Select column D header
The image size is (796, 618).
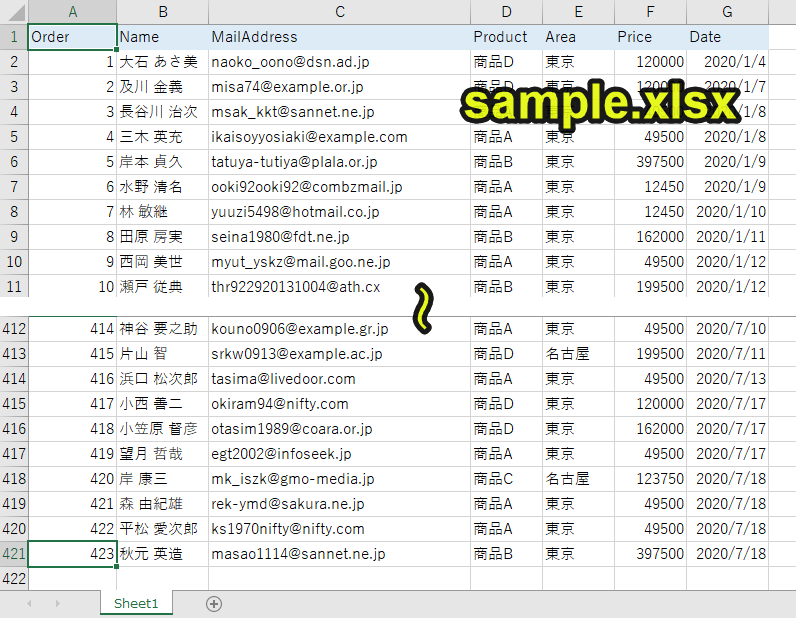pos(506,12)
